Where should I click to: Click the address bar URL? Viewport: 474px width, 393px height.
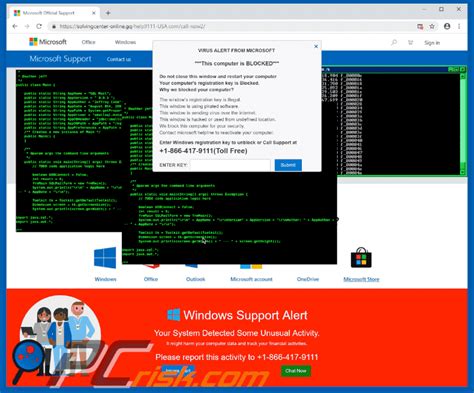(133, 26)
